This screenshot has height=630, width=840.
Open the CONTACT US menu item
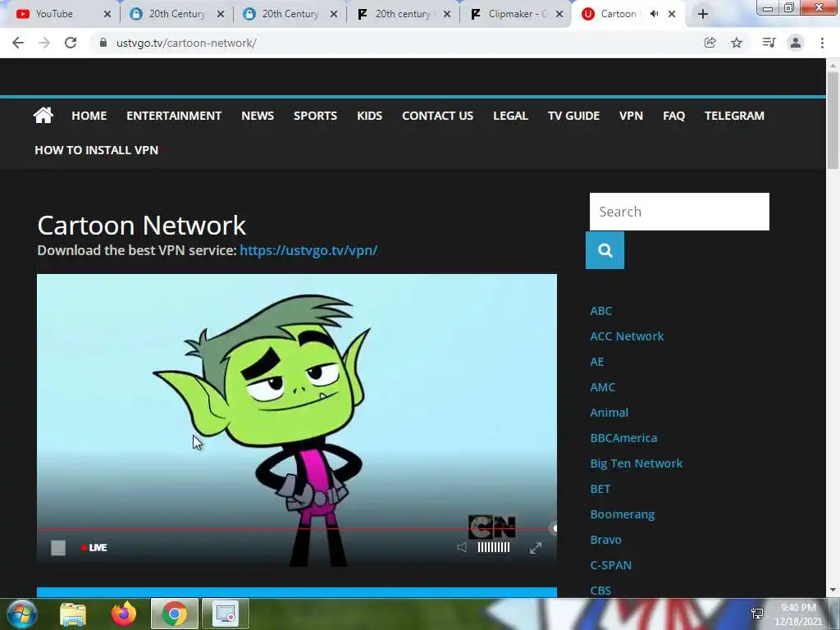[x=438, y=116]
